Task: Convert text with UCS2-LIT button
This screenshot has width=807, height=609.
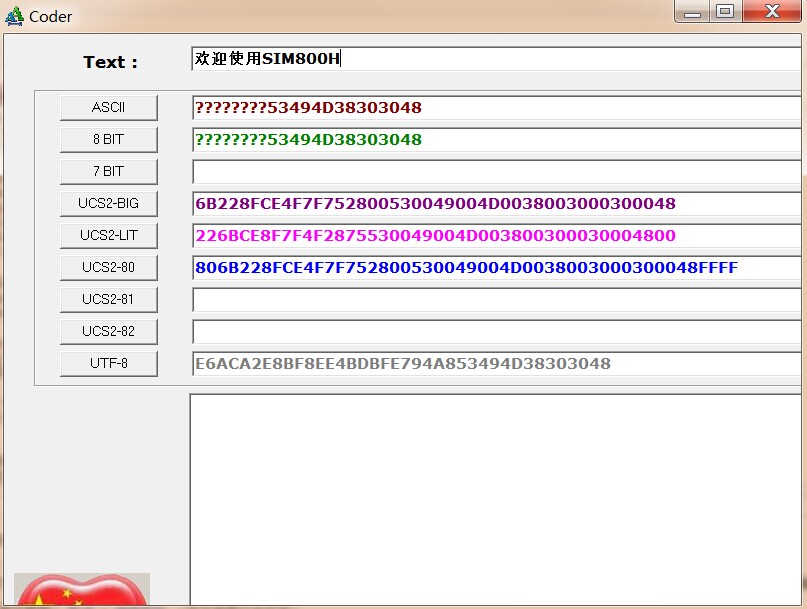Action: [x=109, y=235]
